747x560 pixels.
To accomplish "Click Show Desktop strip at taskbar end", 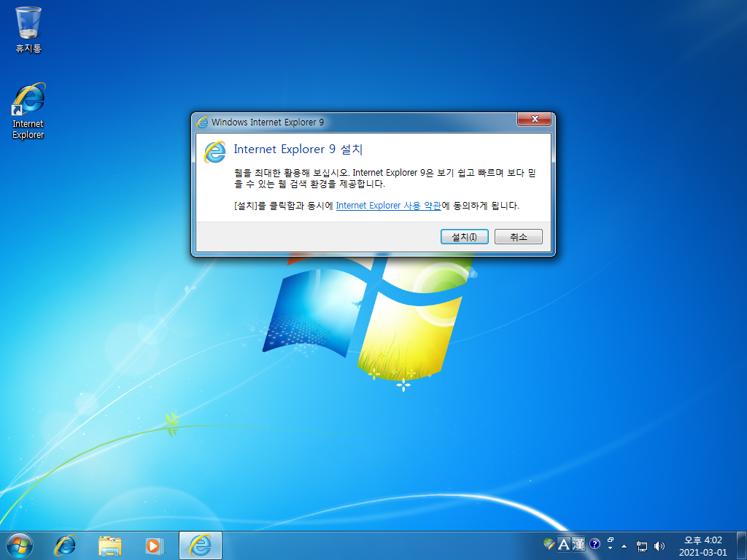I will point(742,545).
